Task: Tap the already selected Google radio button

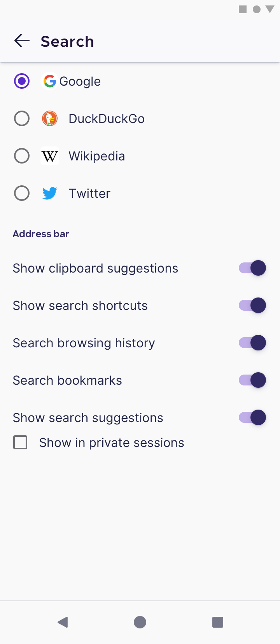Action: (x=22, y=81)
